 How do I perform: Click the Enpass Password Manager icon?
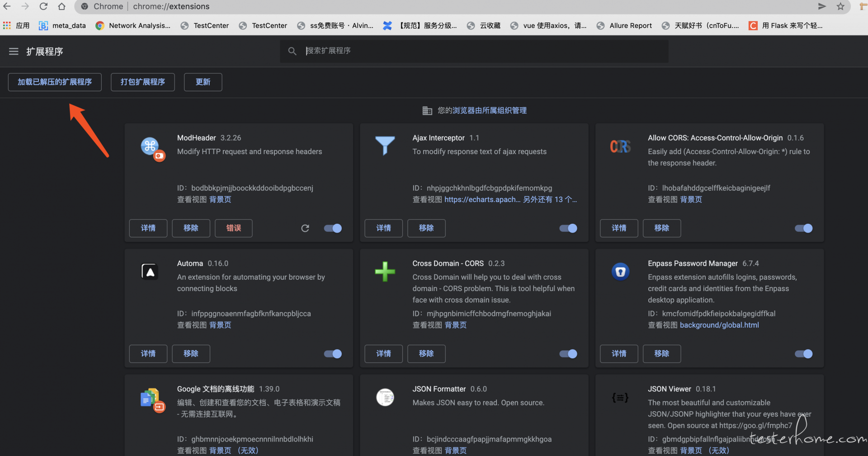tap(621, 272)
